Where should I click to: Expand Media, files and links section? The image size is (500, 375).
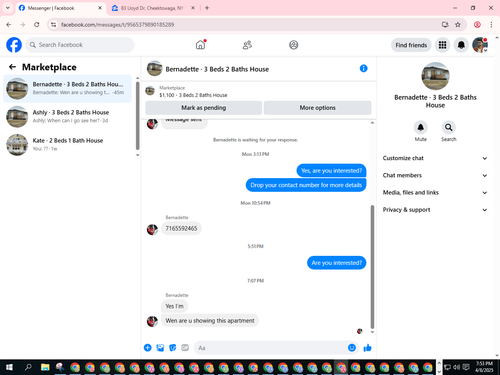(435, 192)
